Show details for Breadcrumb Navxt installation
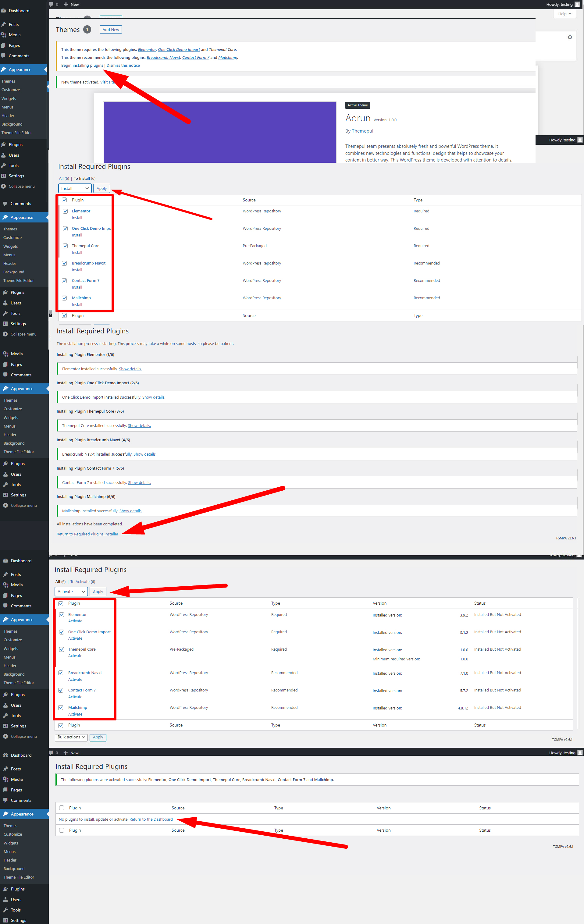Screen dimensions: 584x924 click(145, 454)
